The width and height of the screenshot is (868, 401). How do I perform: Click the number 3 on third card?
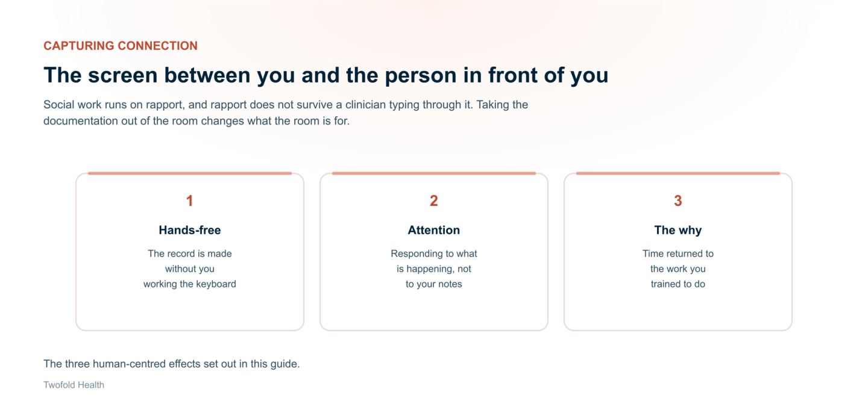[x=678, y=201]
